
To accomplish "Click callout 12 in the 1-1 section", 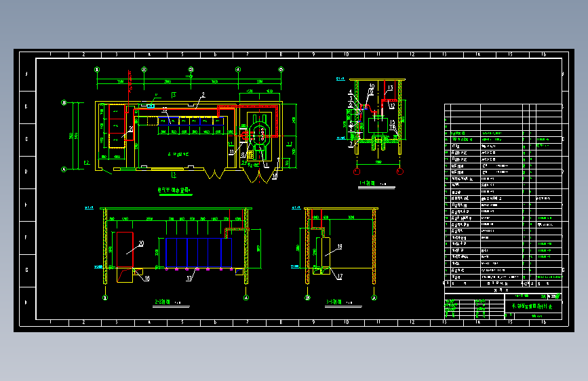I will coord(391,106).
